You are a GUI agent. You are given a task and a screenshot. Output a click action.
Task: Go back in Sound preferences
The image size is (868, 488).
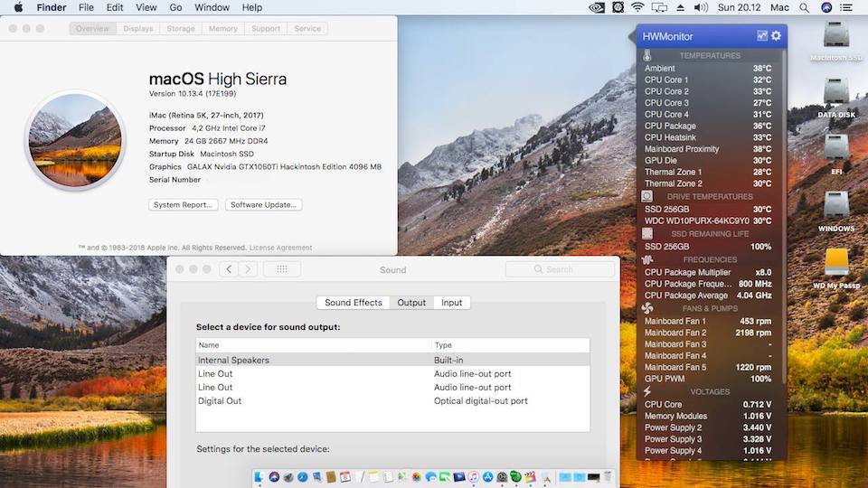click(229, 269)
